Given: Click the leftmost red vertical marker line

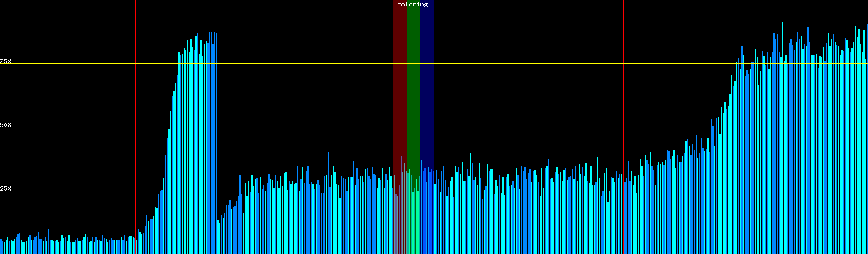Looking at the screenshot, I should (x=136, y=106).
